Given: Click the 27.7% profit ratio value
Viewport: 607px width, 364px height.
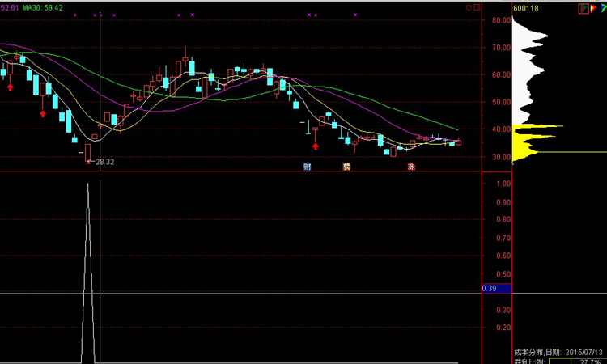Looking at the screenshot, I should click(x=590, y=362).
